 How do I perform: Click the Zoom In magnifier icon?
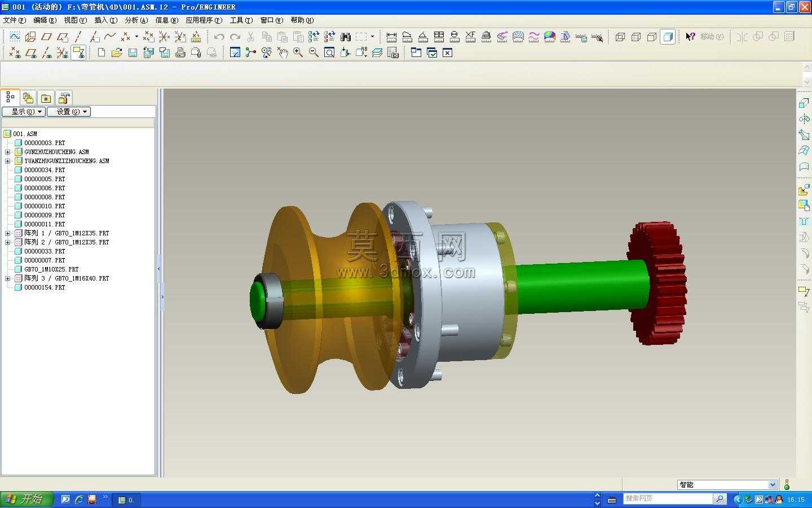(x=298, y=52)
